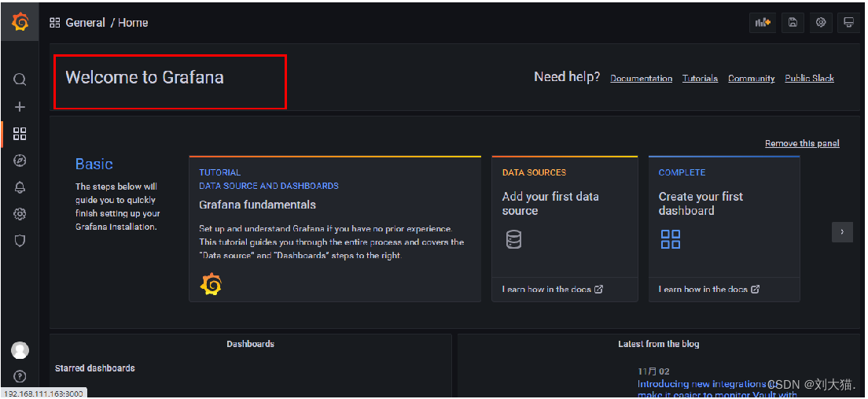Click the Remove this panel link
Screen dimensions: 868x399
coord(802,143)
